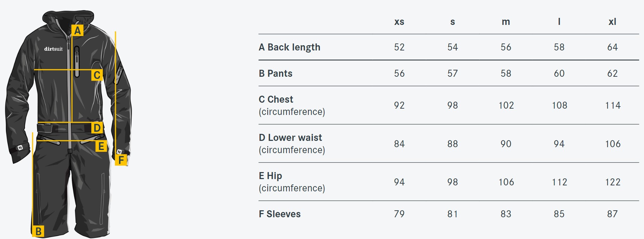Click the E Hip row label
The height and width of the screenshot is (239, 644).
pyautogui.click(x=270, y=176)
